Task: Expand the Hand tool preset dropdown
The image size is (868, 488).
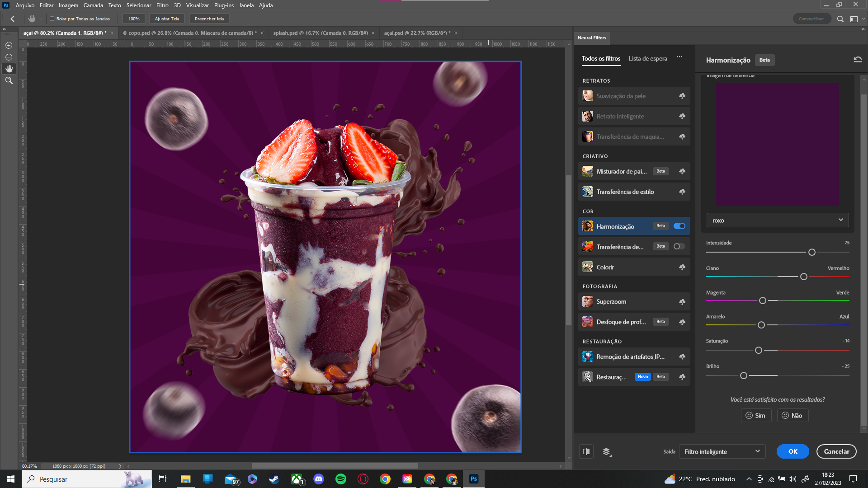Action: (x=41, y=19)
